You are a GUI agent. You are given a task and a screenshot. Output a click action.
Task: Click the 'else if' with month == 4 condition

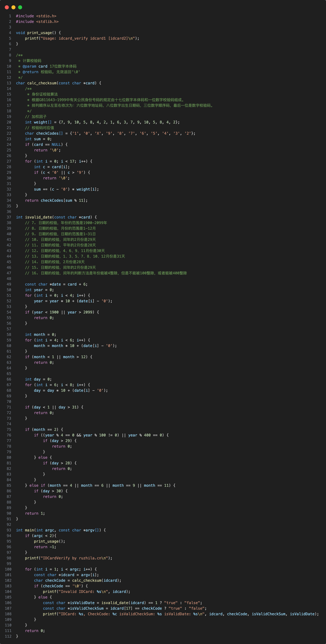[x=100, y=486]
